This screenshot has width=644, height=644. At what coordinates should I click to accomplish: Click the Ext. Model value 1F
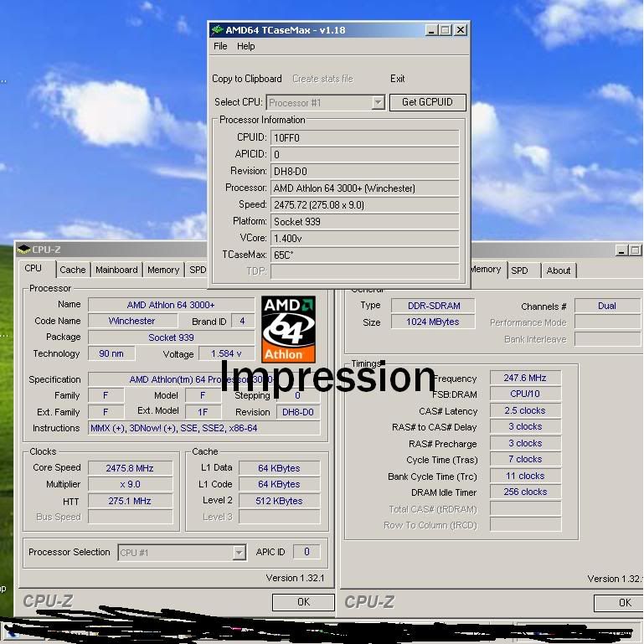click(203, 411)
